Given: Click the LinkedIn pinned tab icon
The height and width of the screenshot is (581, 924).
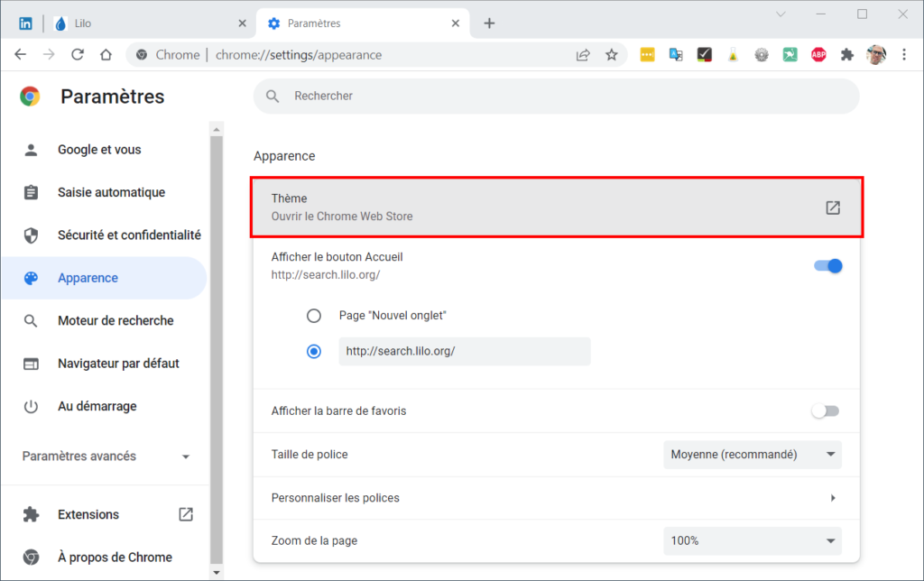Looking at the screenshot, I should tap(25, 23).
